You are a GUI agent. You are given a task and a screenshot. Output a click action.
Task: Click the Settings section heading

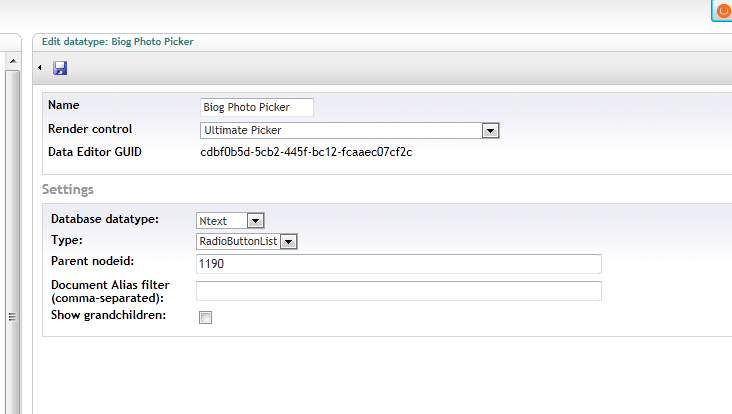click(x=68, y=189)
